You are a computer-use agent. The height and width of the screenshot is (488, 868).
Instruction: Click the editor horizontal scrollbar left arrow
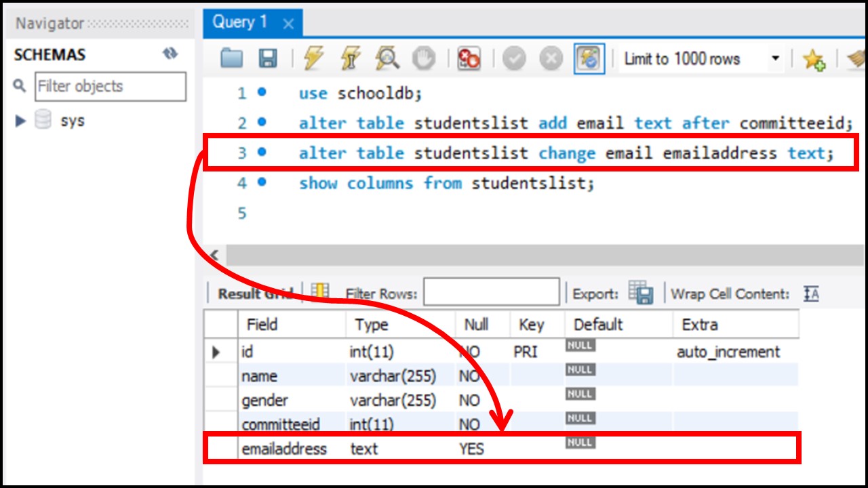coord(215,256)
